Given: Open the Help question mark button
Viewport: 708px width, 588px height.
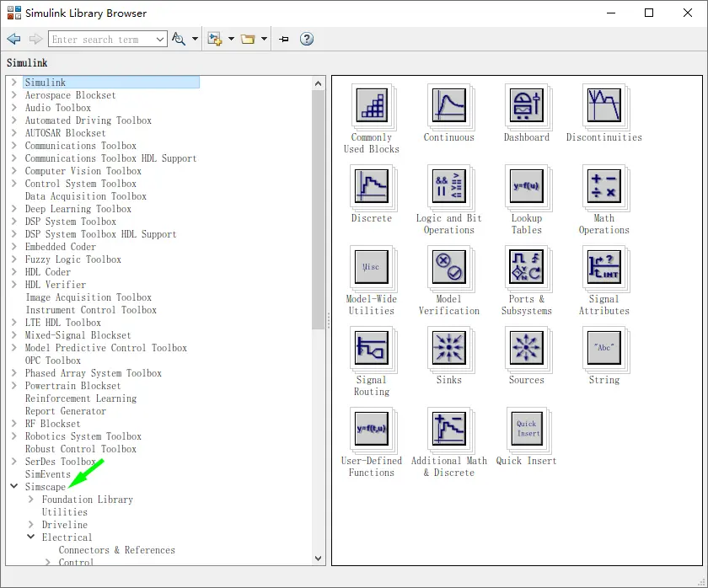Looking at the screenshot, I should tap(307, 40).
